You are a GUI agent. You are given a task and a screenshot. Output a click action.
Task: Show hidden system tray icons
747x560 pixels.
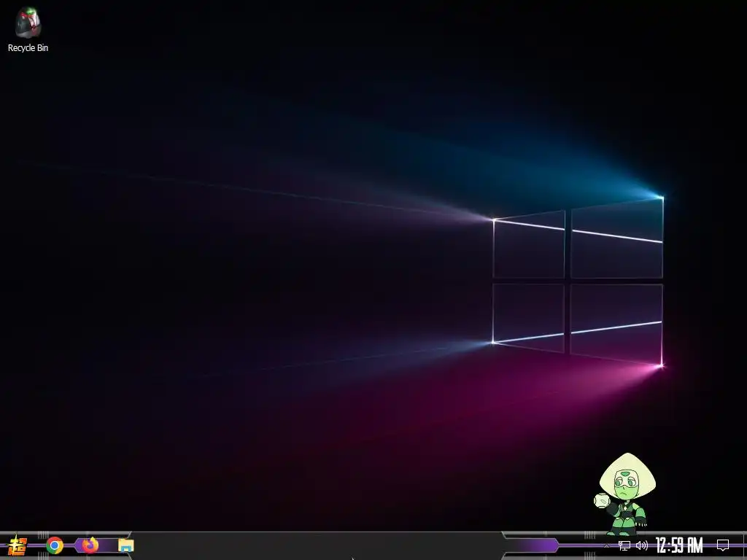(x=606, y=545)
